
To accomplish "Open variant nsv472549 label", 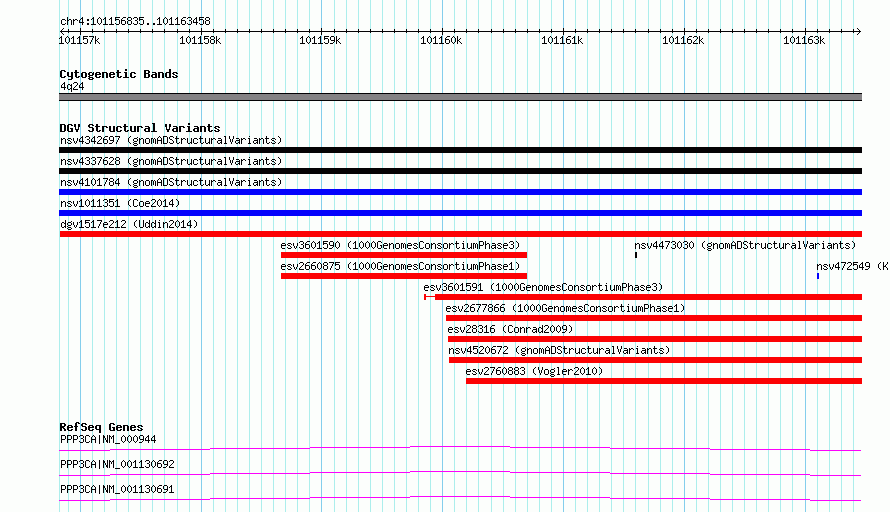I will 853,266.
